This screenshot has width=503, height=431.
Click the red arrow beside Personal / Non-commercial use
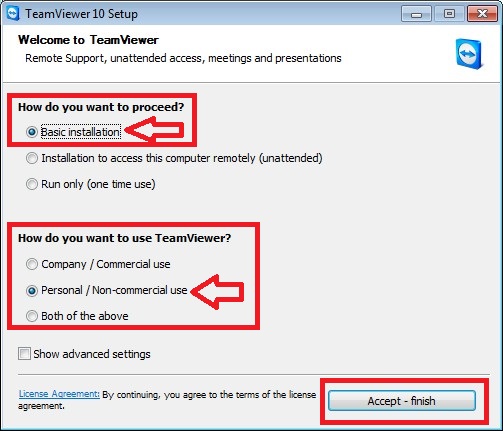click(x=217, y=291)
